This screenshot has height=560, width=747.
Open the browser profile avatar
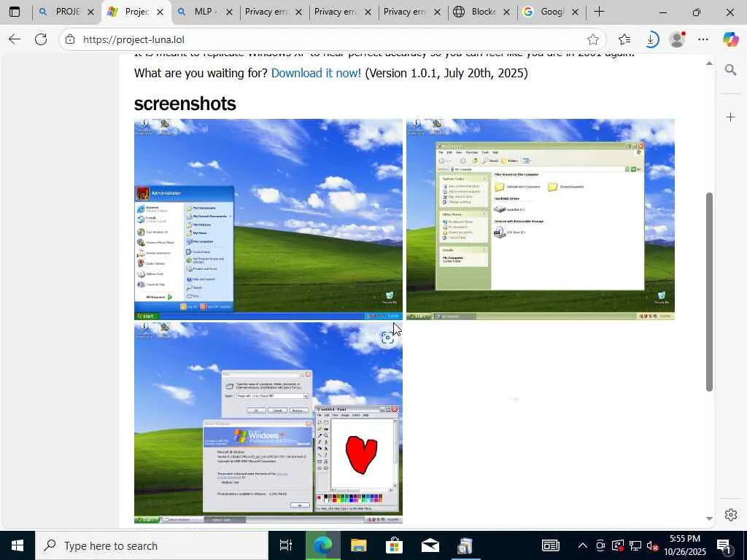pos(677,39)
